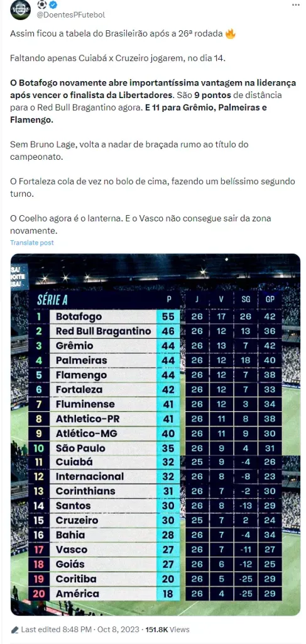
Task: Click the fire emoji after '26ª rodada'
Action: 230,35
